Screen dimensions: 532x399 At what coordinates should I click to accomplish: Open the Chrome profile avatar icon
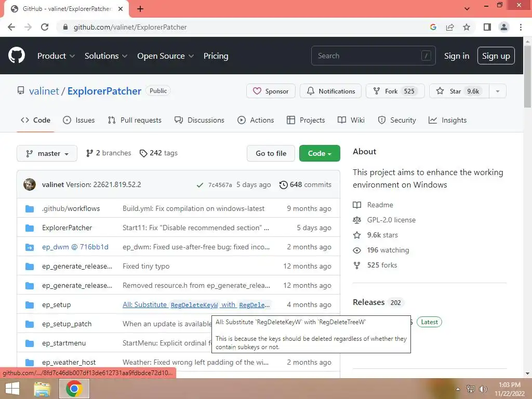pos(504,27)
